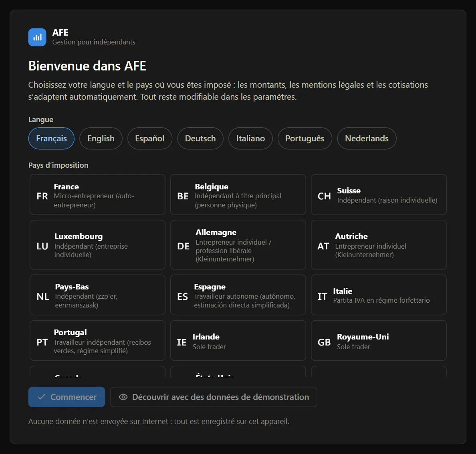Switch the language to English

[101, 139]
